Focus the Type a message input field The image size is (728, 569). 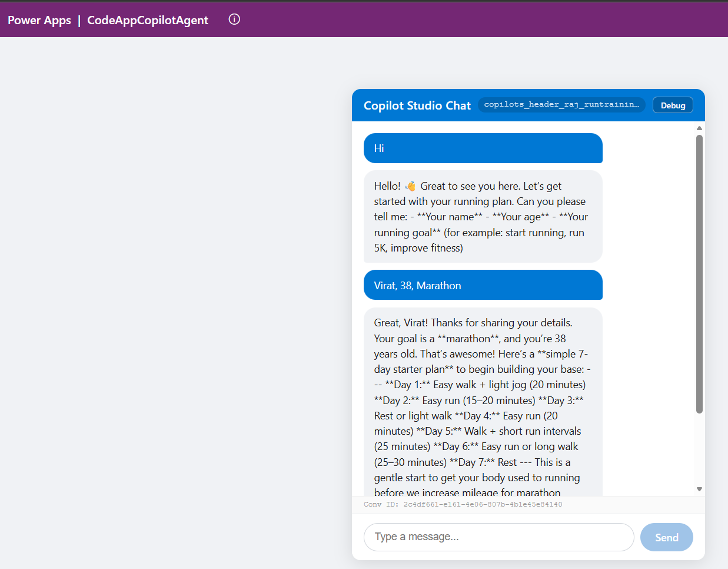coord(498,537)
